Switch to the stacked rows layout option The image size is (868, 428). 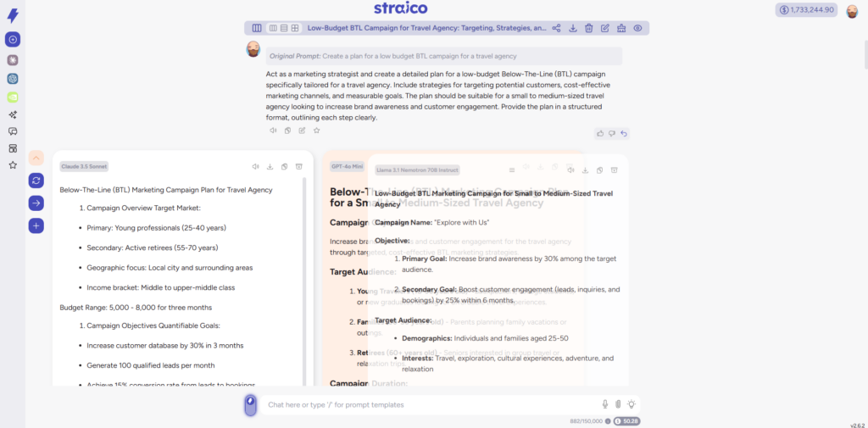click(284, 28)
